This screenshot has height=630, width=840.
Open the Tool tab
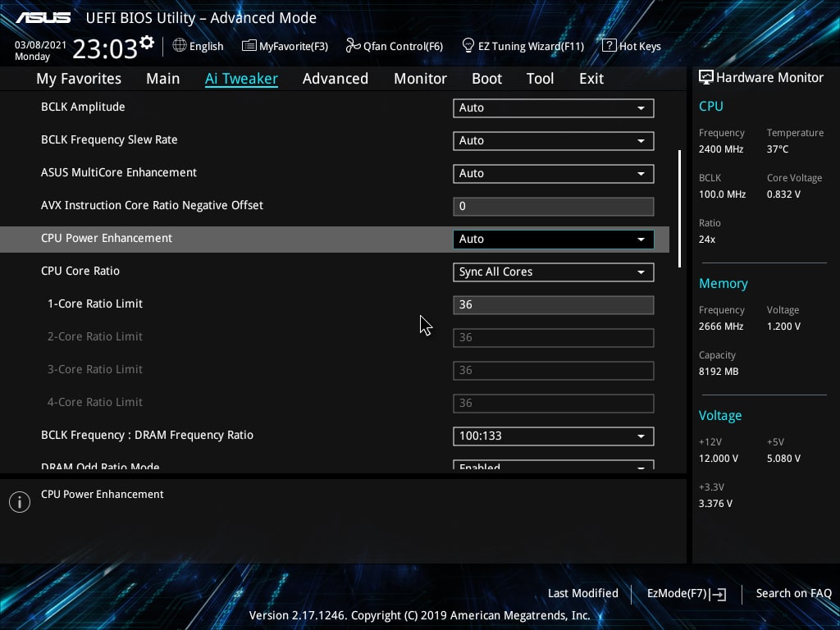(x=540, y=79)
